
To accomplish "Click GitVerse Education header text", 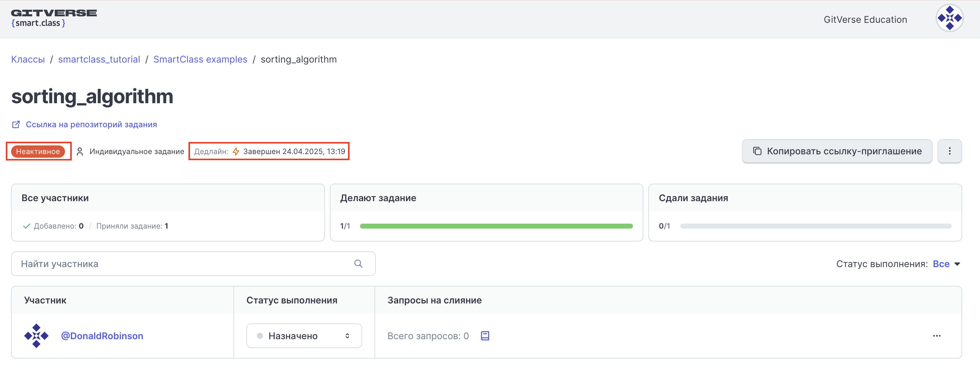I will pos(865,19).
